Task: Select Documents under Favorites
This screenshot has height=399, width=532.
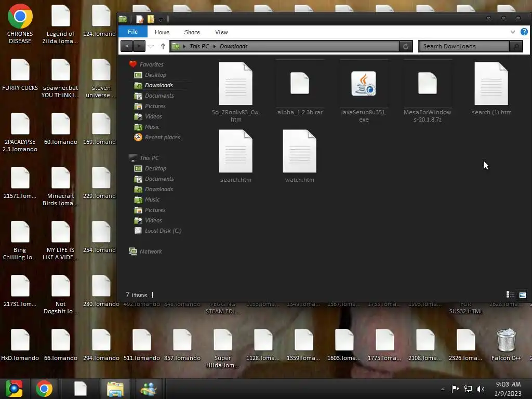Action: (154, 96)
